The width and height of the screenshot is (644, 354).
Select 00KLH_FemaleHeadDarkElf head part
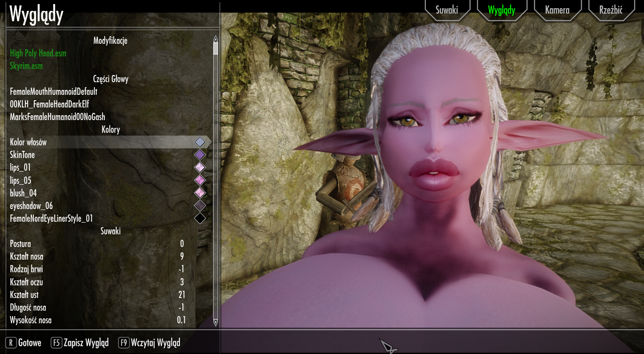pyautogui.click(x=50, y=104)
